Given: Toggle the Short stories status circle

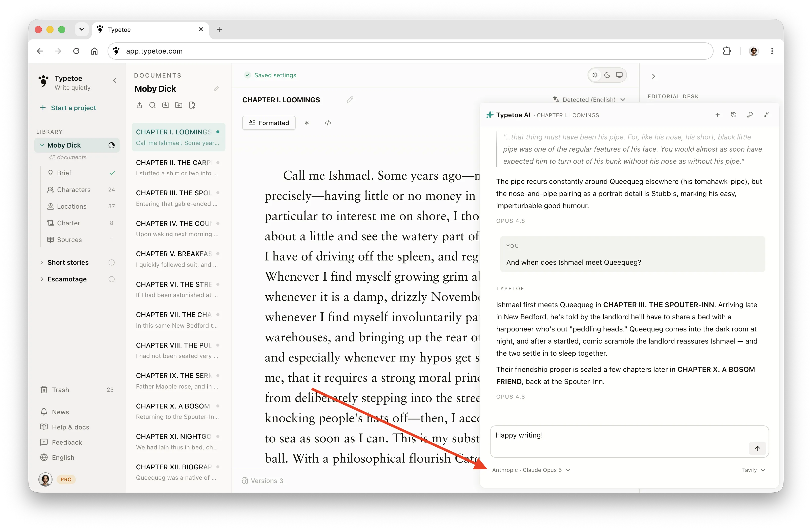Looking at the screenshot, I should tap(112, 262).
